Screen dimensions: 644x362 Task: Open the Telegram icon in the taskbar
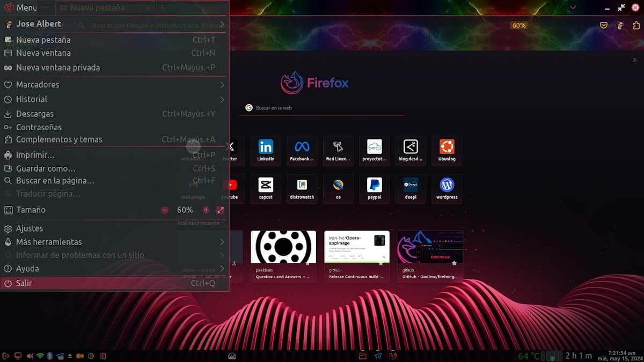(x=378, y=356)
